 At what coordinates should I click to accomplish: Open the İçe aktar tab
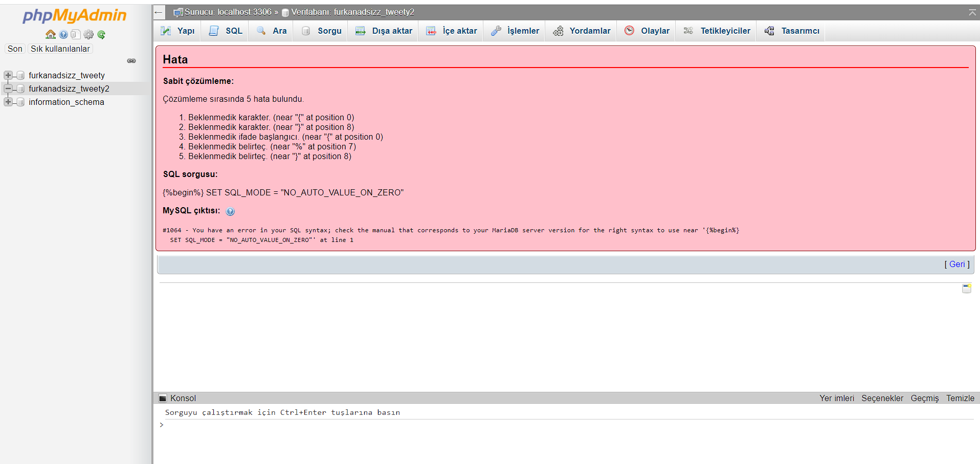coord(452,31)
